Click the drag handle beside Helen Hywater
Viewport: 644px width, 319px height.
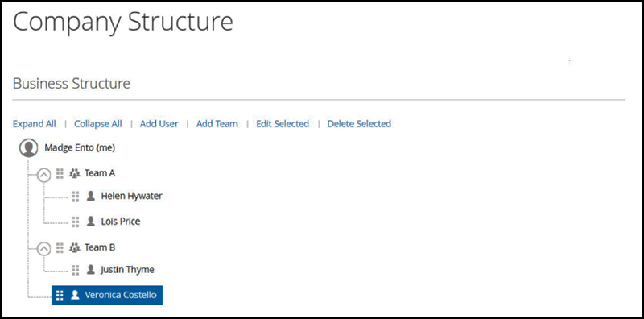point(75,197)
